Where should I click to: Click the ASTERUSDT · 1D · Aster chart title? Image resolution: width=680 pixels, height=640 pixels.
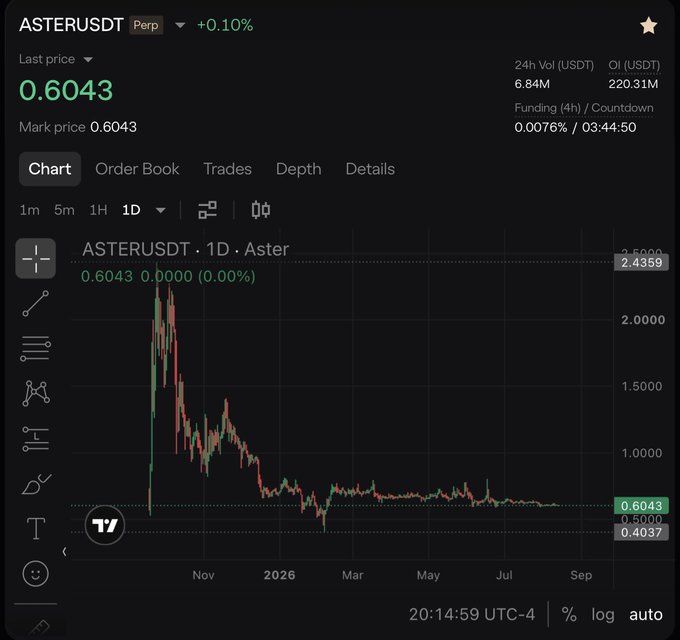186,249
